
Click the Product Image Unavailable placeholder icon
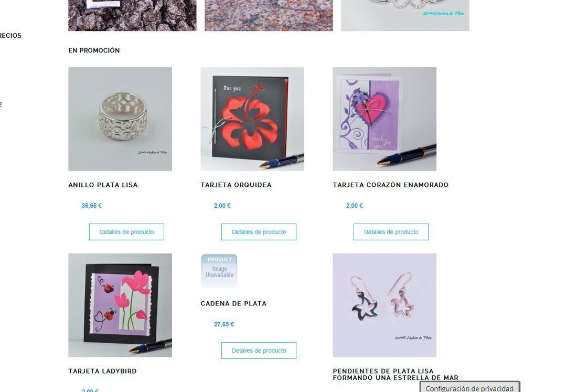point(219,271)
